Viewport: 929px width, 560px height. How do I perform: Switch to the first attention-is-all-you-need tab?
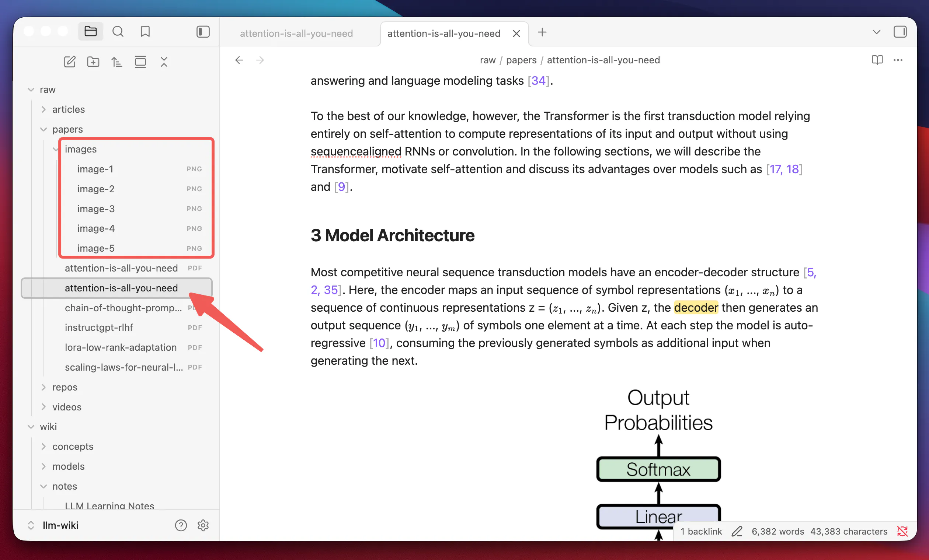coord(296,34)
